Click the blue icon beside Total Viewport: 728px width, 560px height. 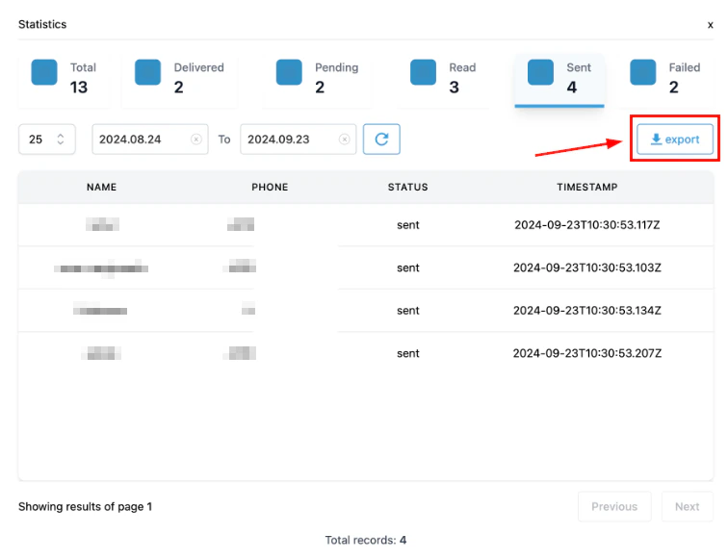(x=44, y=72)
